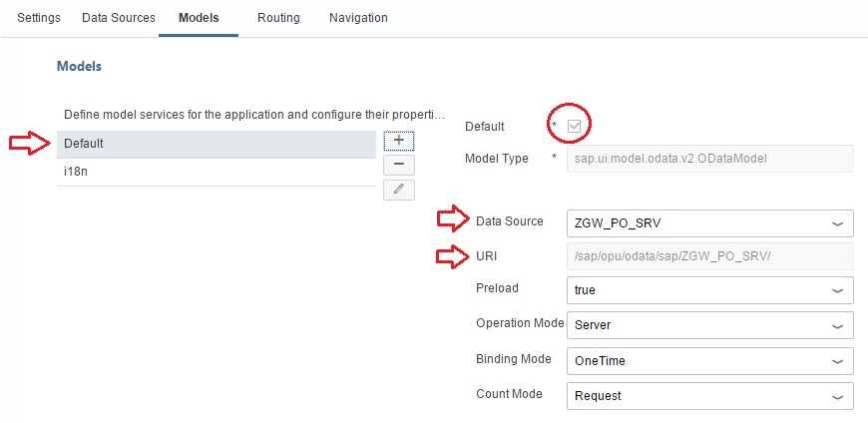Open the Data Sources tab
Viewport: 868px width, 423px height.
(x=119, y=18)
